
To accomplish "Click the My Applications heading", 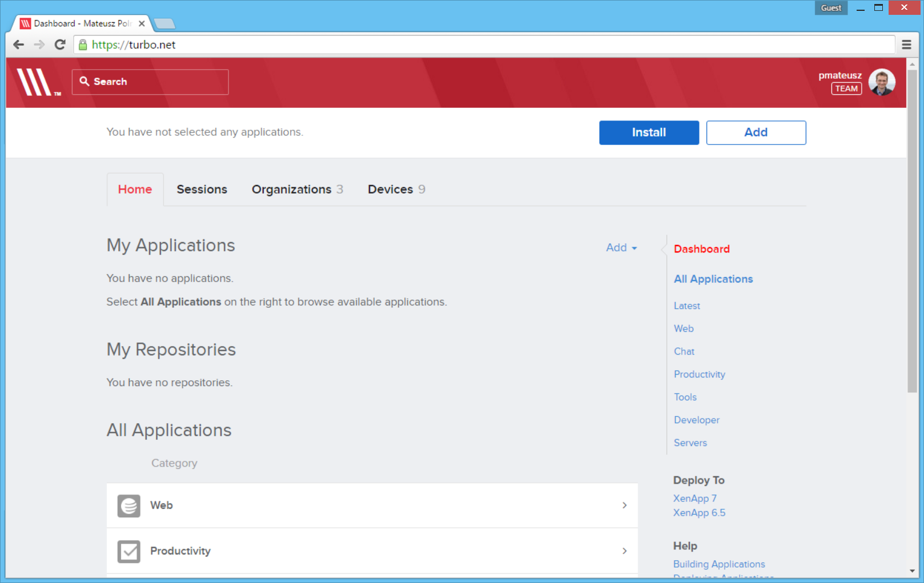I will coord(171,246).
